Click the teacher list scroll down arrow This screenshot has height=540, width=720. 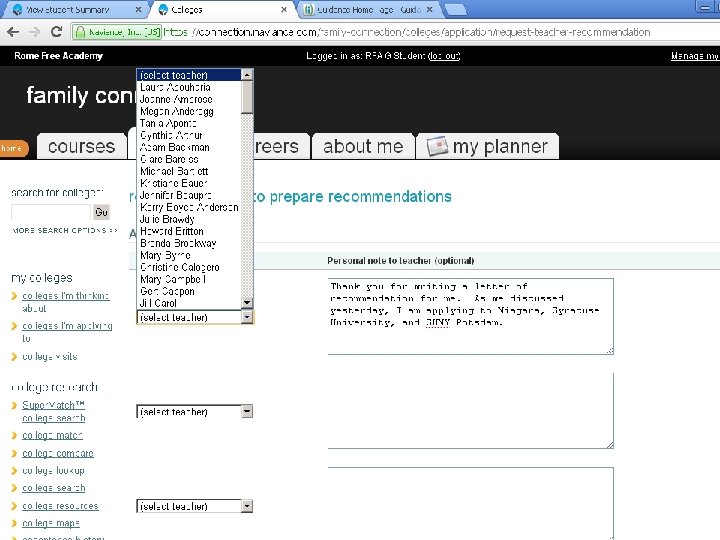coord(247,303)
